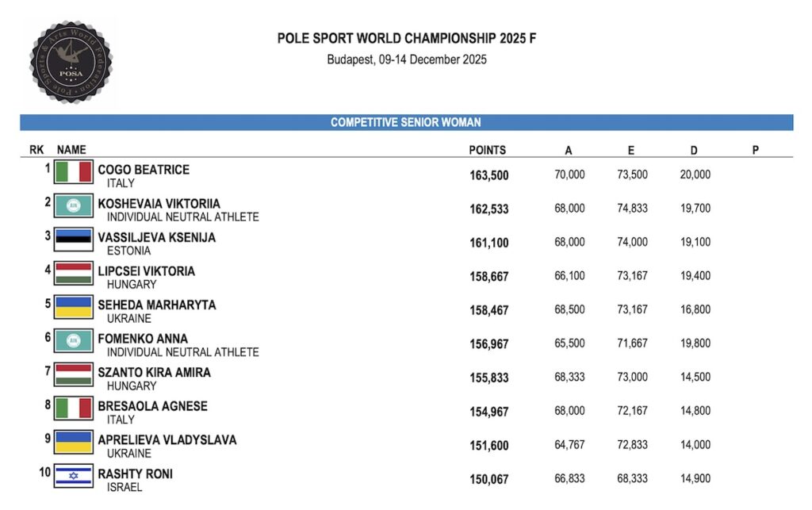Viewport: 812px width, 510px height.
Task: Click total points 162,533 for rank two
Action: (x=488, y=209)
